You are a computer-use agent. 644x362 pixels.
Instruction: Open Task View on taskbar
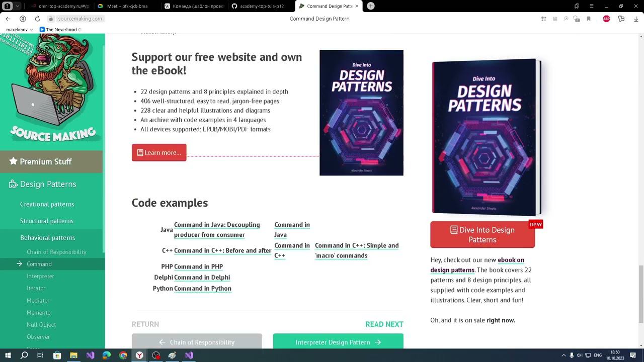[40, 355]
